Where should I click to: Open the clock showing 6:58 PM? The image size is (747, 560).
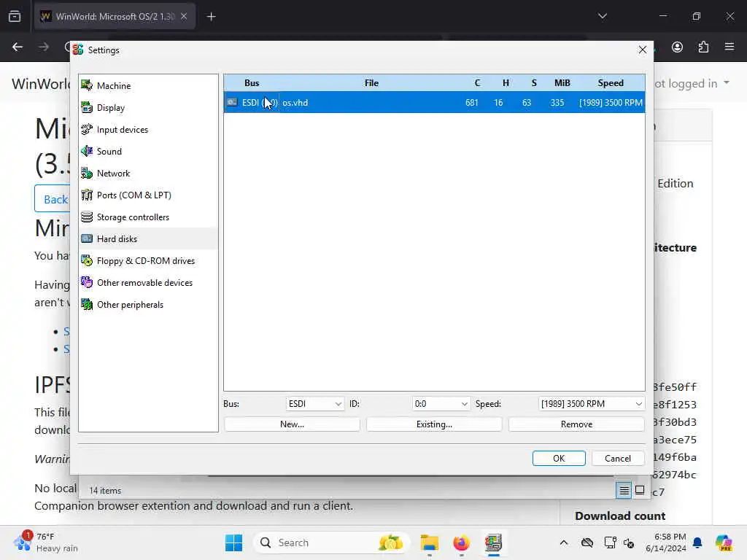coord(666,542)
